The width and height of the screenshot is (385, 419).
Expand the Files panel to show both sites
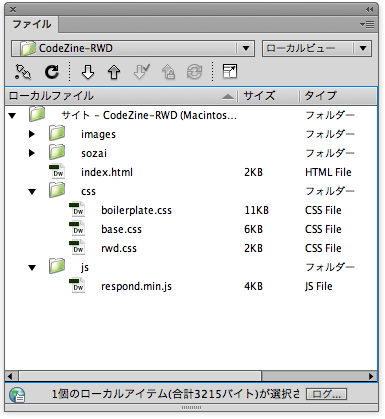tap(230, 71)
